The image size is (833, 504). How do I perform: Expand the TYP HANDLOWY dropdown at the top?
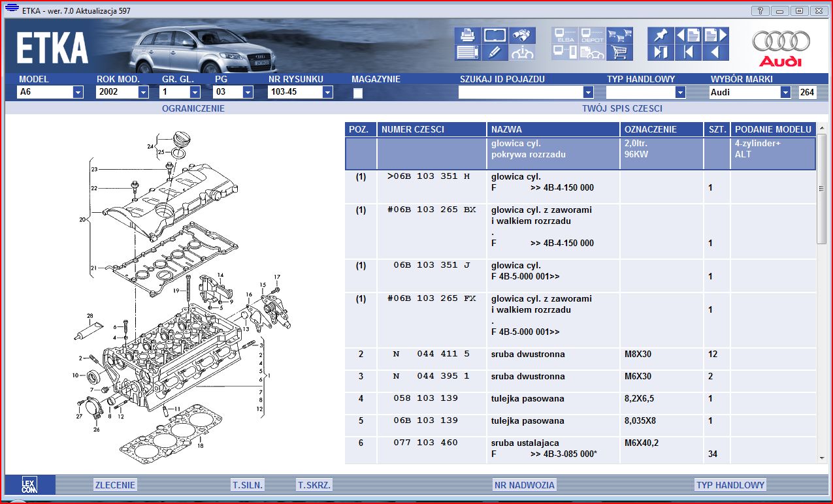click(x=680, y=93)
